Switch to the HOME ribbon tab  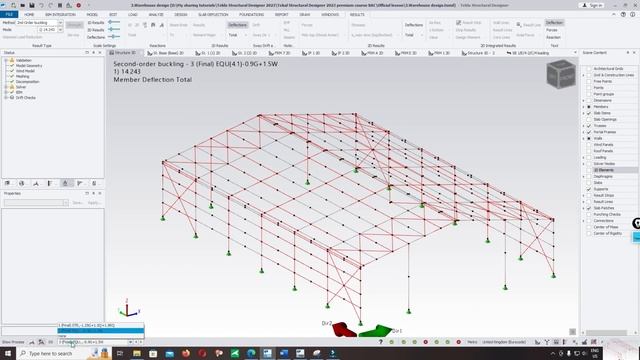pyautogui.click(x=29, y=14)
